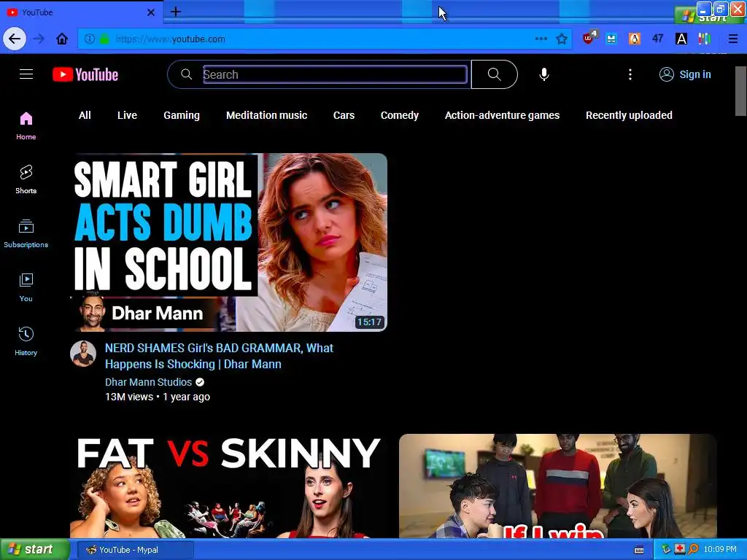Select the Live filter chip
The width and height of the screenshot is (747, 560).
(x=127, y=115)
